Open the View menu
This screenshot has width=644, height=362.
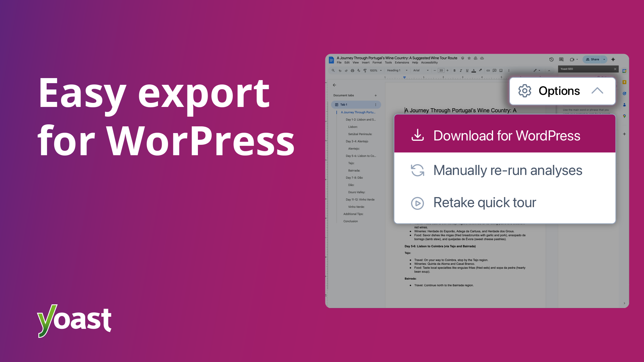tap(356, 63)
